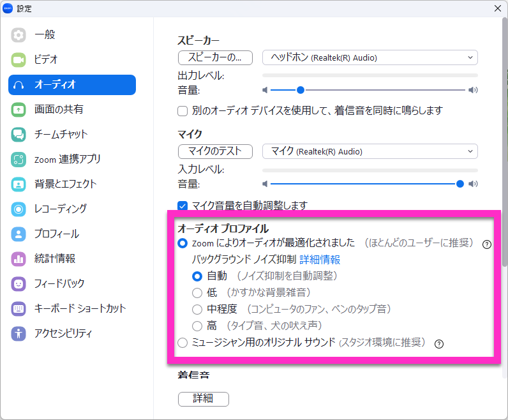Enable 別のオーディオ デバイスを使用 checkbox

pyautogui.click(x=183, y=111)
